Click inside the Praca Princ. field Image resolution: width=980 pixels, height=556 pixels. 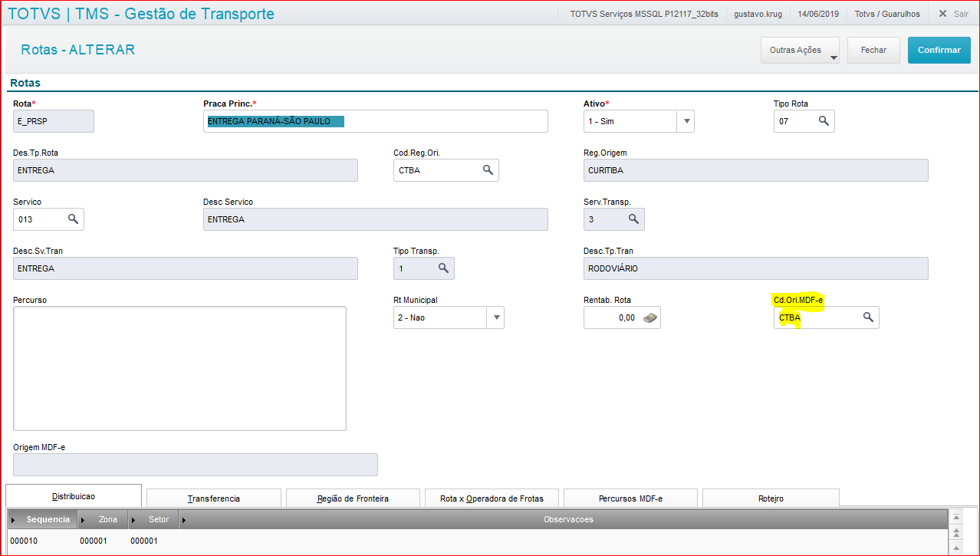tap(376, 121)
